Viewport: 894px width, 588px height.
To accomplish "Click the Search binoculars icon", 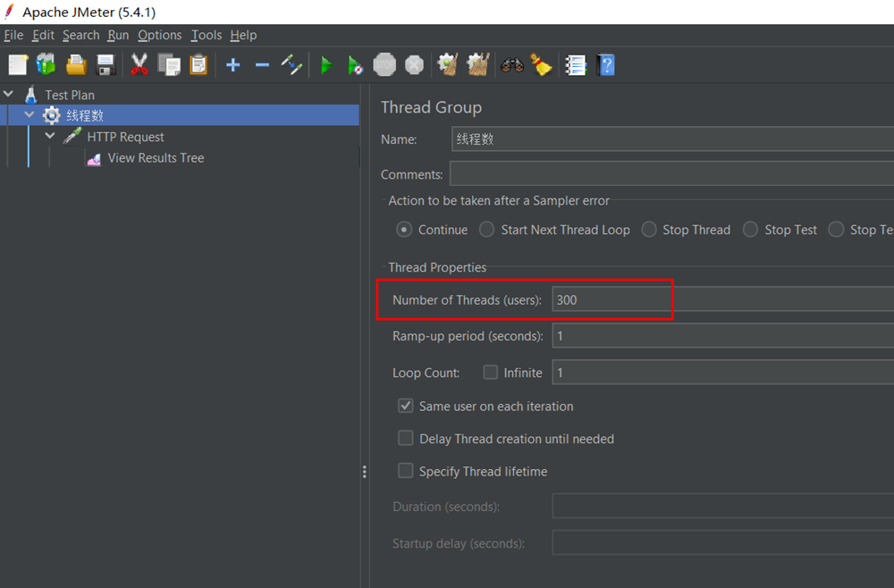I will tap(512, 65).
